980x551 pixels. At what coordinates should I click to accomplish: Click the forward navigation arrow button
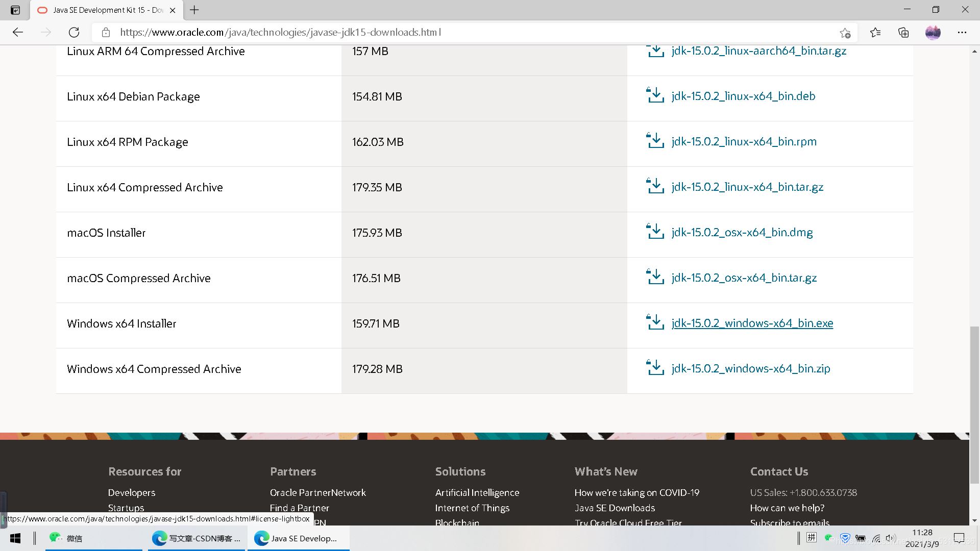[x=46, y=32]
